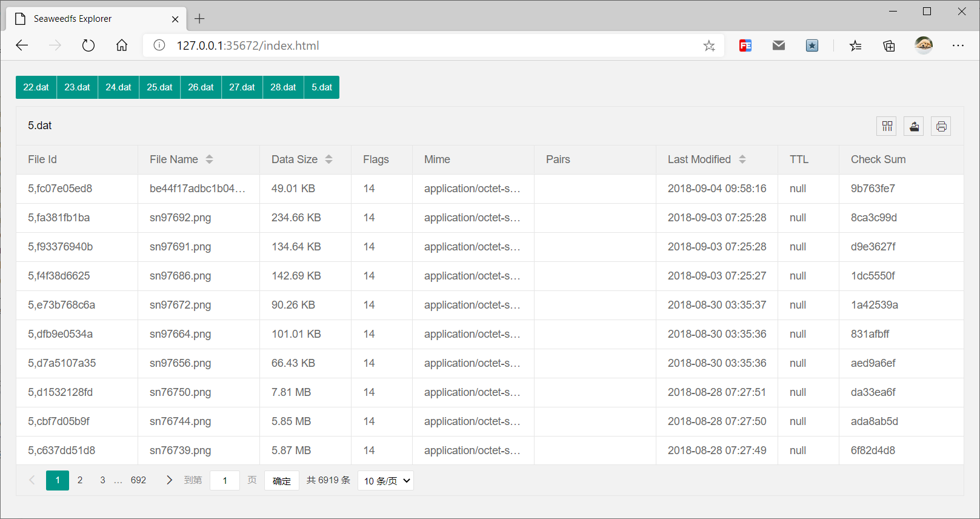Viewport: 980px width, 519px height.
Task: Switch to the 25.dat tab
Action: [160, 87]
